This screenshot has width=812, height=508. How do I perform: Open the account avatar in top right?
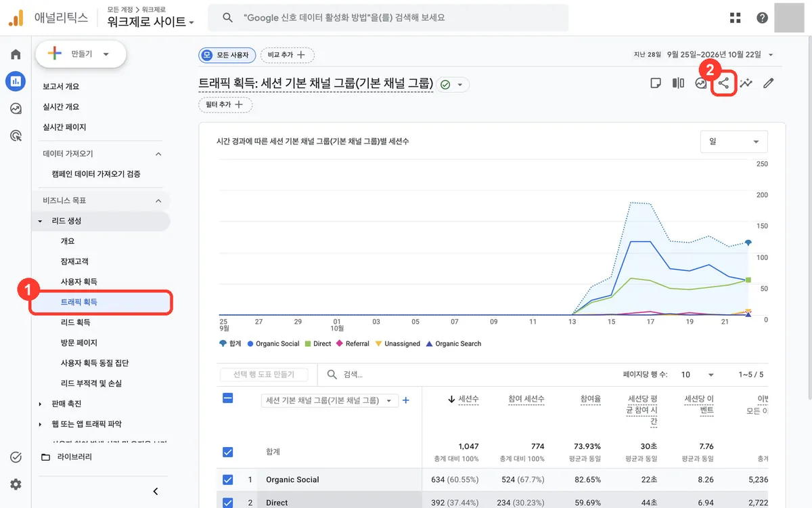[789, 17]
